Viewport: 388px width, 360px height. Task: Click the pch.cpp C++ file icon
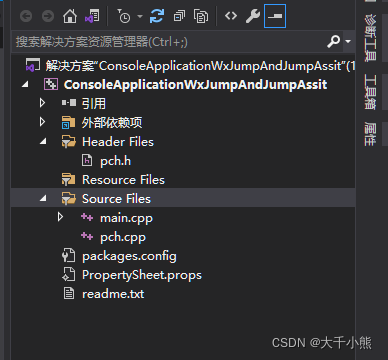pos(87,237)
